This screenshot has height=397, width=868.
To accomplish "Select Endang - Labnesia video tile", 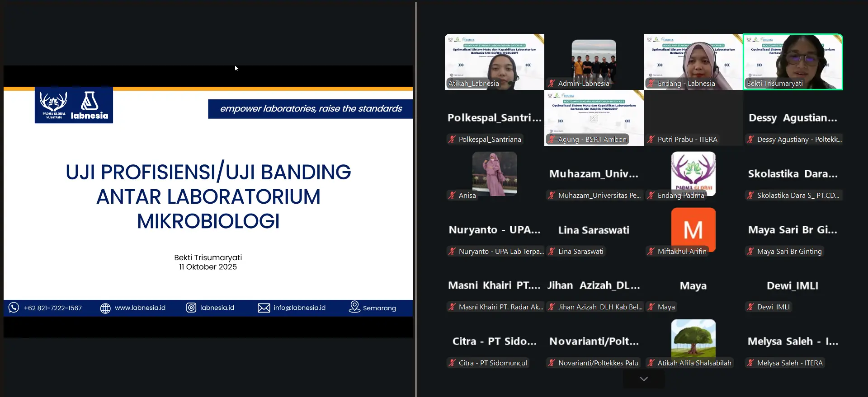I will [x=693, y=62].
